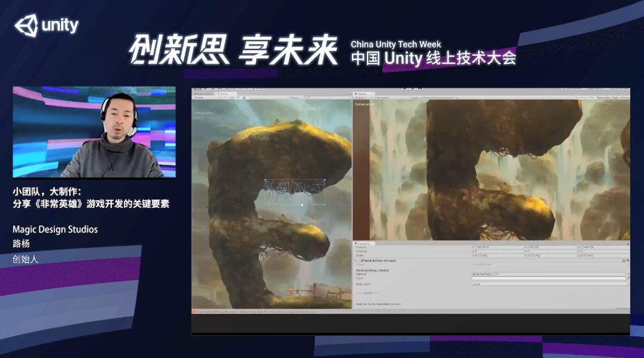The image size is (644, 358).
Task: Click the Material field Spritesheet value
Action: coord(549,274)
